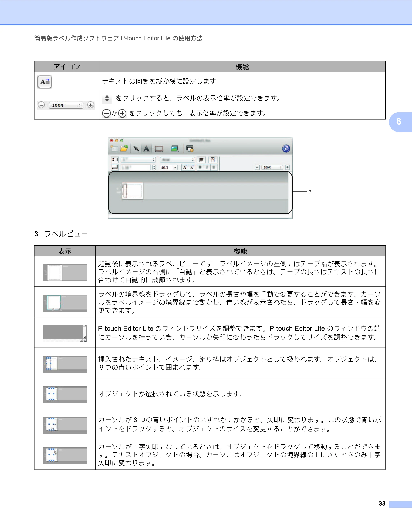
Task: Select the Text tool (A)
Action: [146, 149]
